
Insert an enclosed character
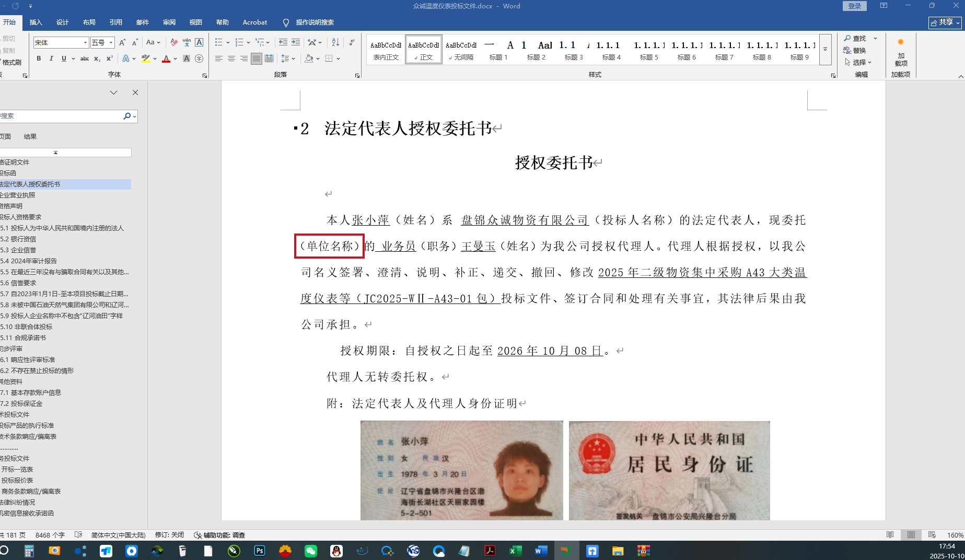[x=199, y=59]
